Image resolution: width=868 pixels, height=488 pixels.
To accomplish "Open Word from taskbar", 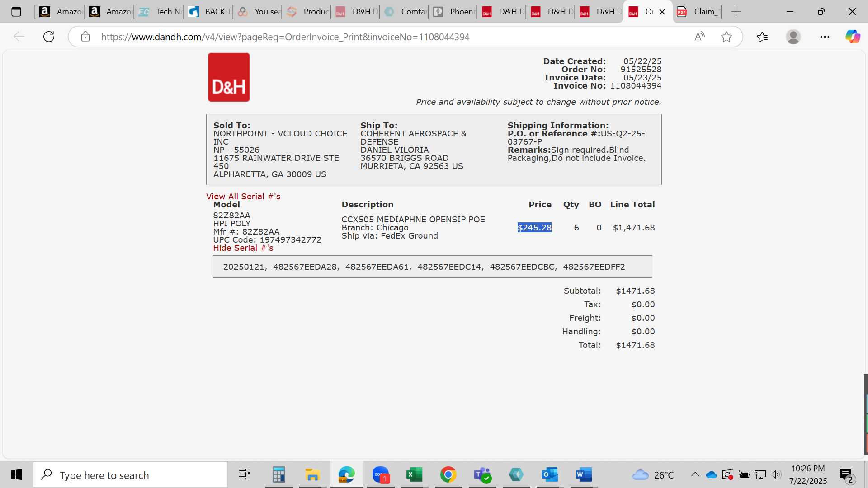I will click(x=584, y=475).
